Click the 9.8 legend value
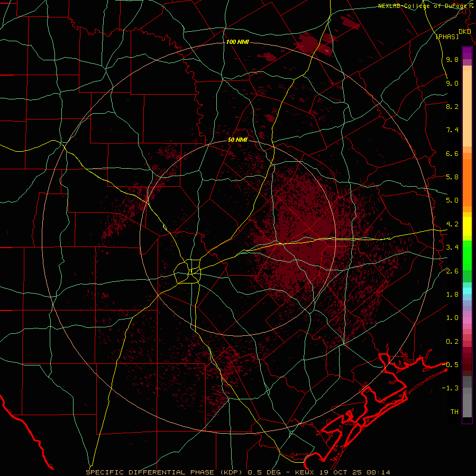The height and width of the screenshot is (476, 476). tap(452, 59)
